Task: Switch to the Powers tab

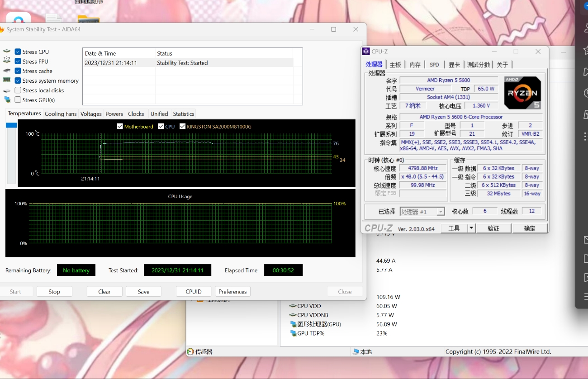Action: point(114,114)
